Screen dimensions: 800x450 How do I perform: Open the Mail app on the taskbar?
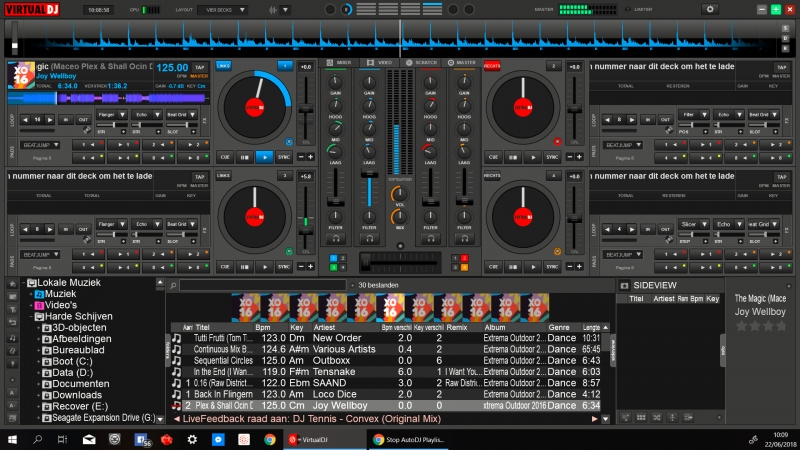[89, 439]
